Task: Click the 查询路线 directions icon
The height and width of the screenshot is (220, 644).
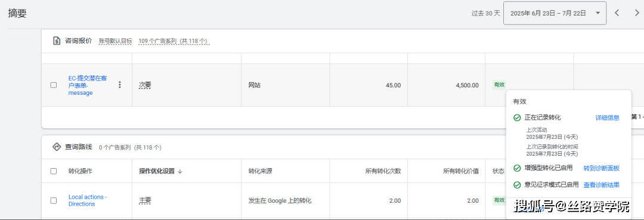Action: [x=57, y=147]
